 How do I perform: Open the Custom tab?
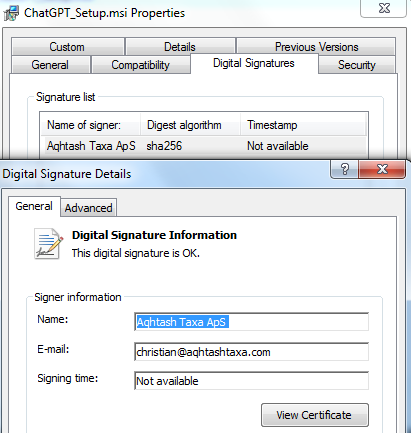[x=68, y=47]
